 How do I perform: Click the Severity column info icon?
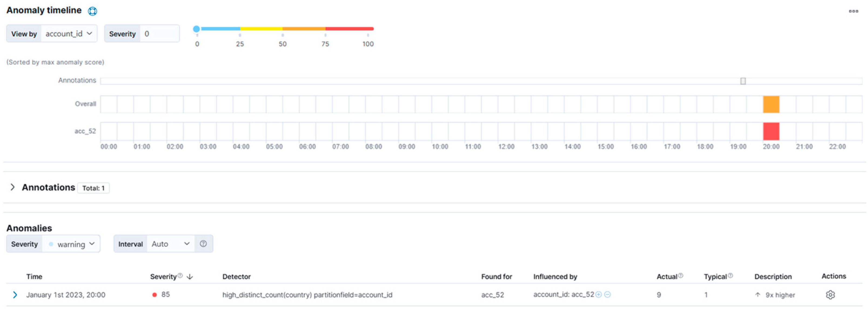(180, 275)
